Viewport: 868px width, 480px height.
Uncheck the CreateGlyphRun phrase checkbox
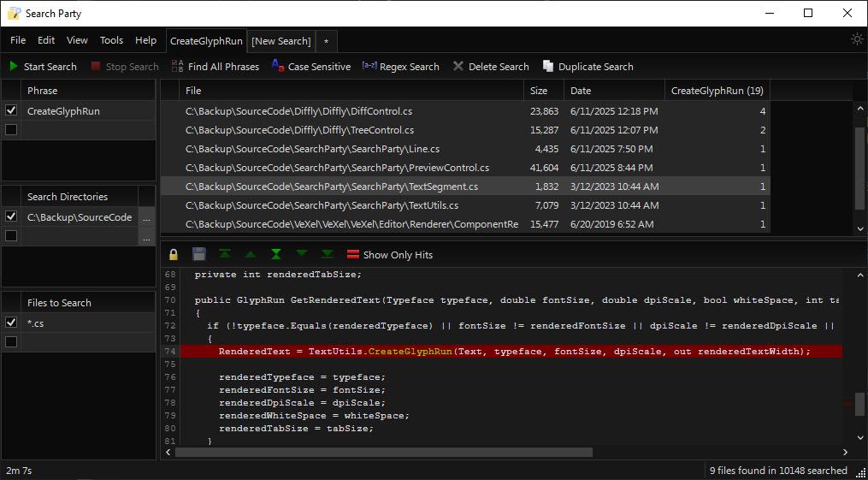(11, 110)
